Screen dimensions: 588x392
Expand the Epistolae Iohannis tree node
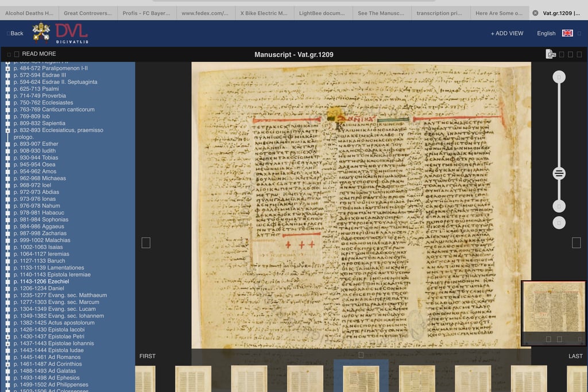coord(7,343)
